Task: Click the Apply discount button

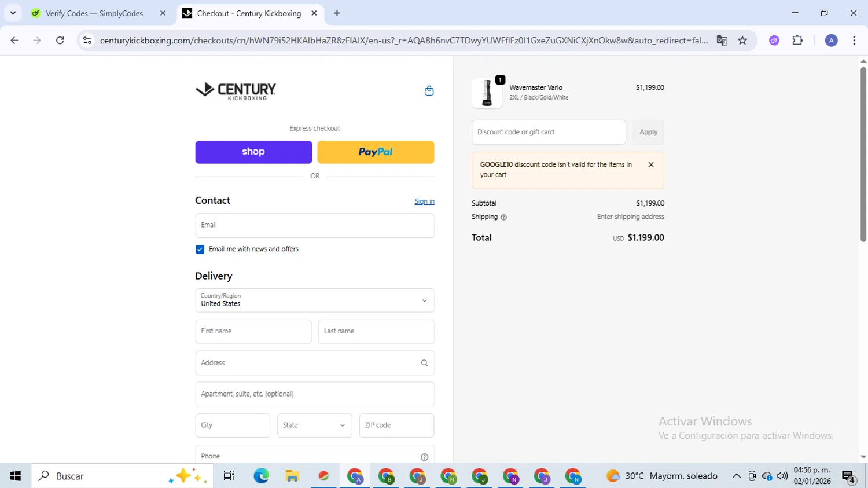Action: pyautogui.click(x=649, y=133)
